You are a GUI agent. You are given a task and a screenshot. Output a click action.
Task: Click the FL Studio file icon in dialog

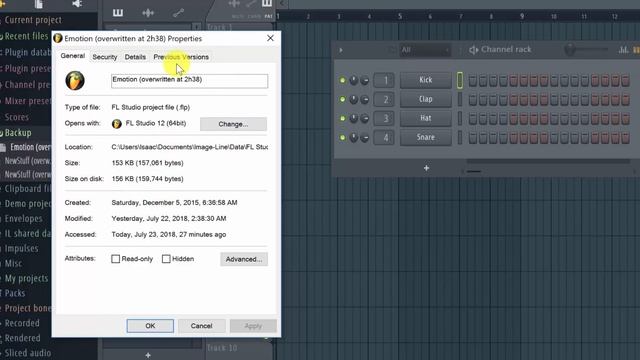[75, 80]
